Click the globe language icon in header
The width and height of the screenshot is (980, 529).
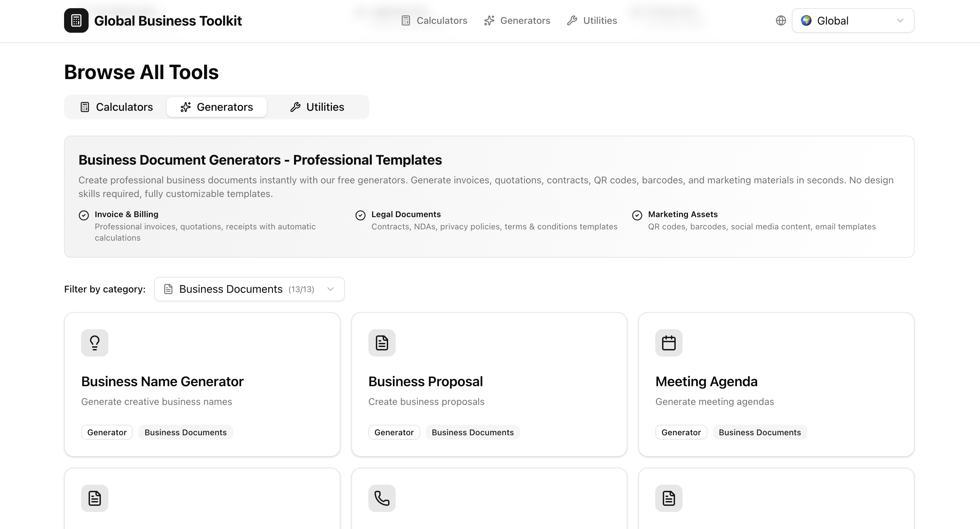[x=781, y=20]
